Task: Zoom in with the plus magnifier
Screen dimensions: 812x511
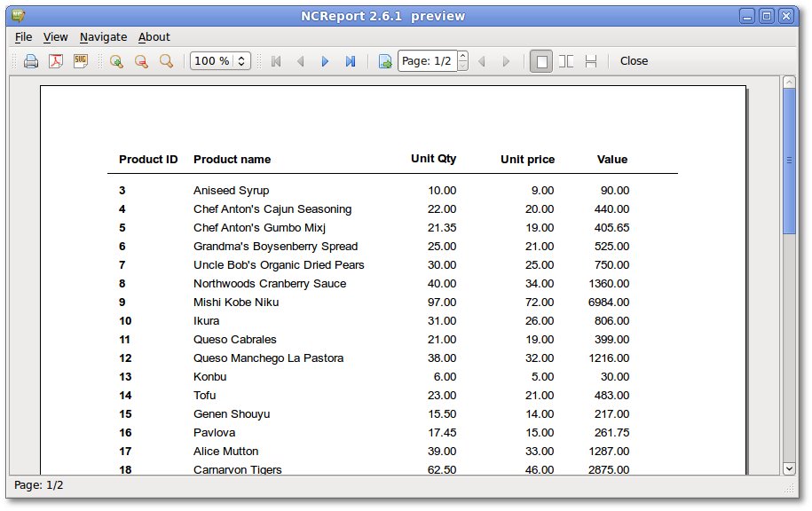Action: point(116,61)
